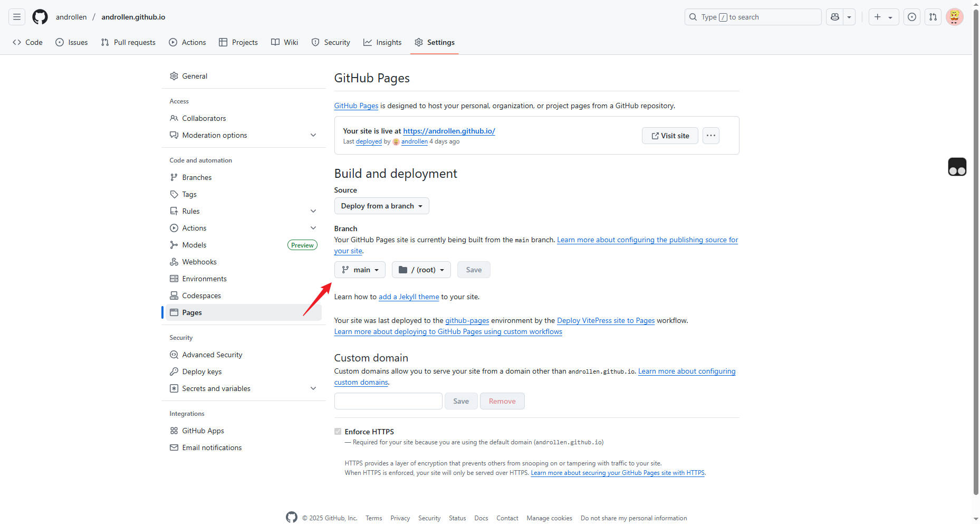Select Pages in the settings sidebar
980x524 pixels.
pyautogui.click(x=244, y=312)
